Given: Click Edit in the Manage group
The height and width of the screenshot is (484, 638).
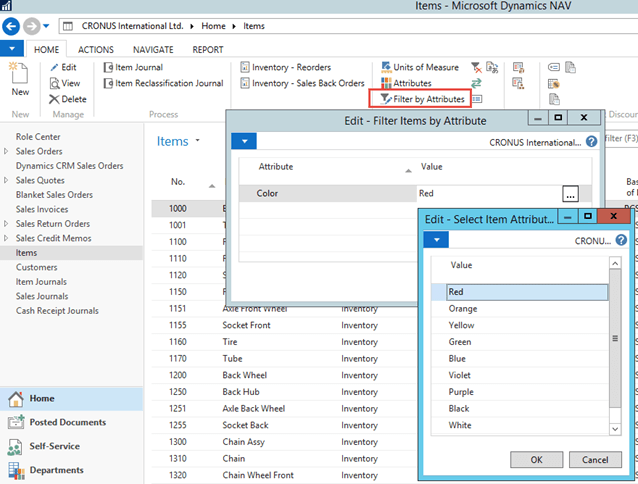Looking at the screenshot, I should (63, 68).
